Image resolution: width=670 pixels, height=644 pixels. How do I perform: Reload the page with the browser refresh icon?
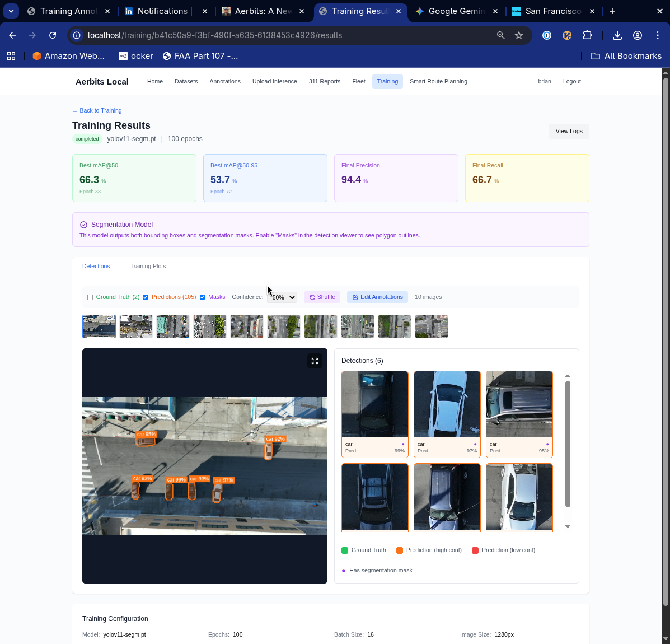click(53, 35)
